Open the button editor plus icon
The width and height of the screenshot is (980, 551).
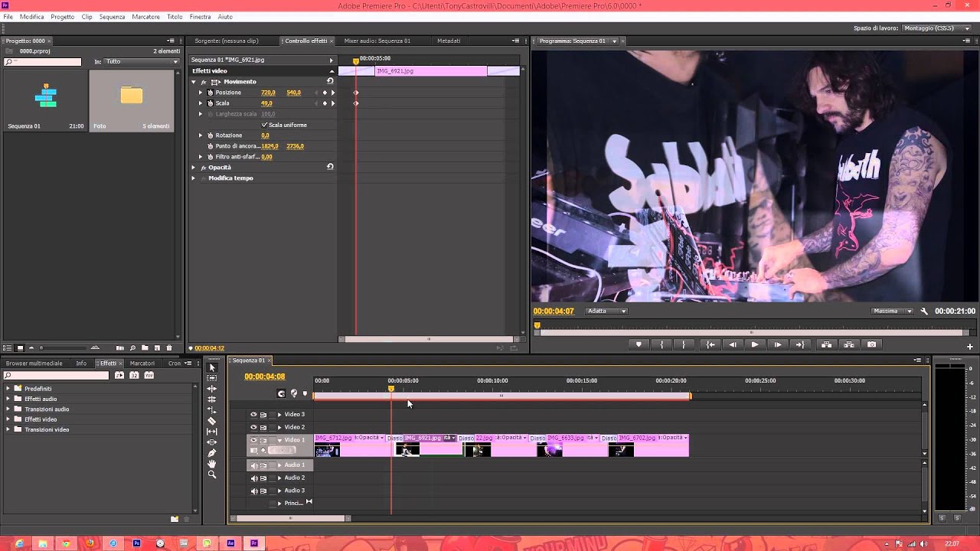[969, 347]
